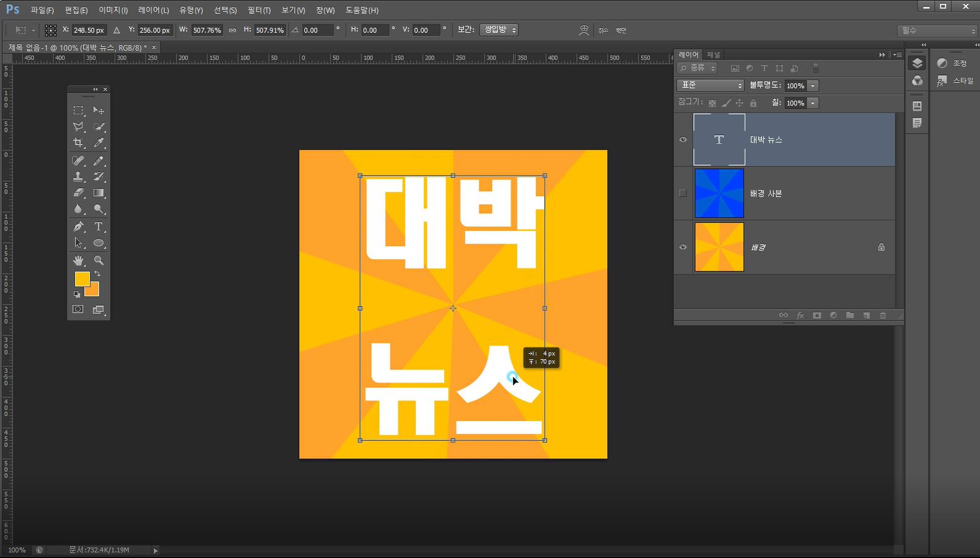Open the 표준 blend mode dropdown
This screenshot has width=980, height=558.
tap(710, 86)
